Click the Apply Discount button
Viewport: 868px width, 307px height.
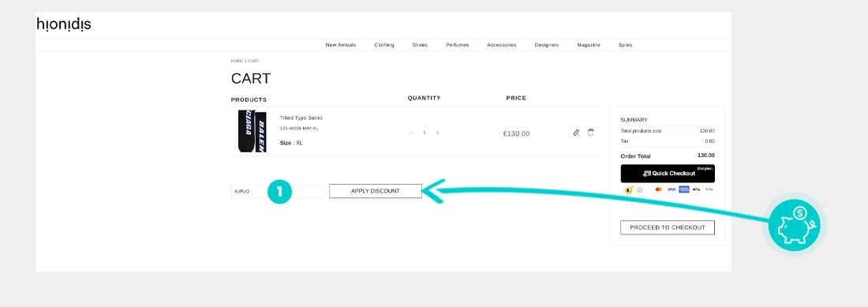click(376, 191)
